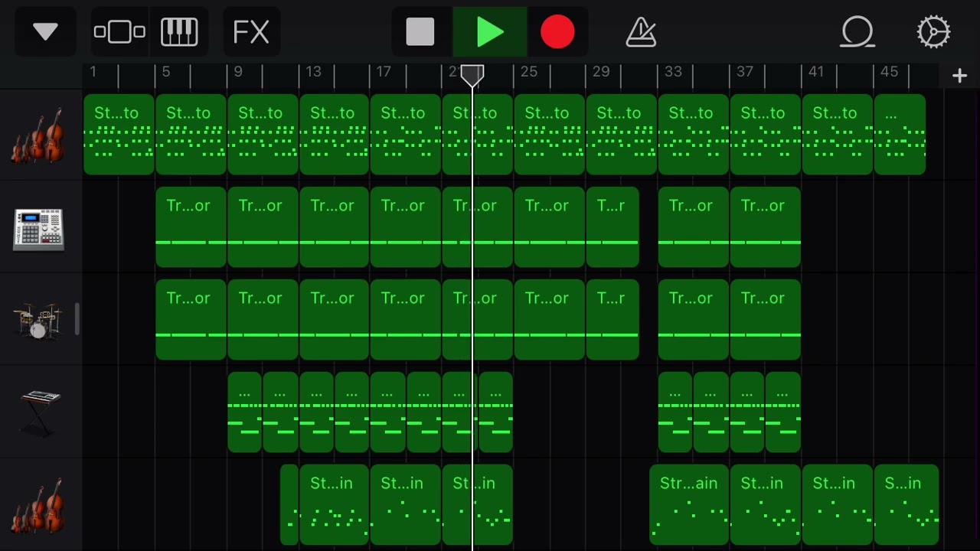
Task: Start recording with the red Record button
Action: click(x=557, y=32)
